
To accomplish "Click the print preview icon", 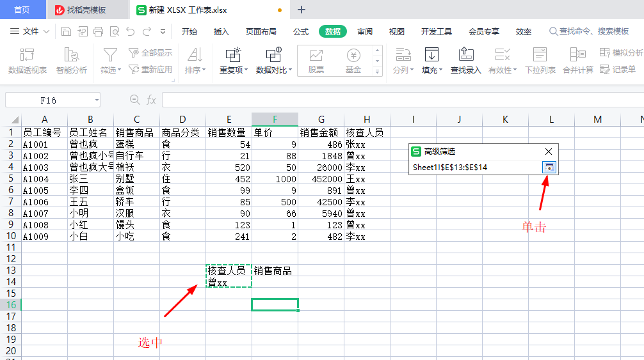I will 115,31.
